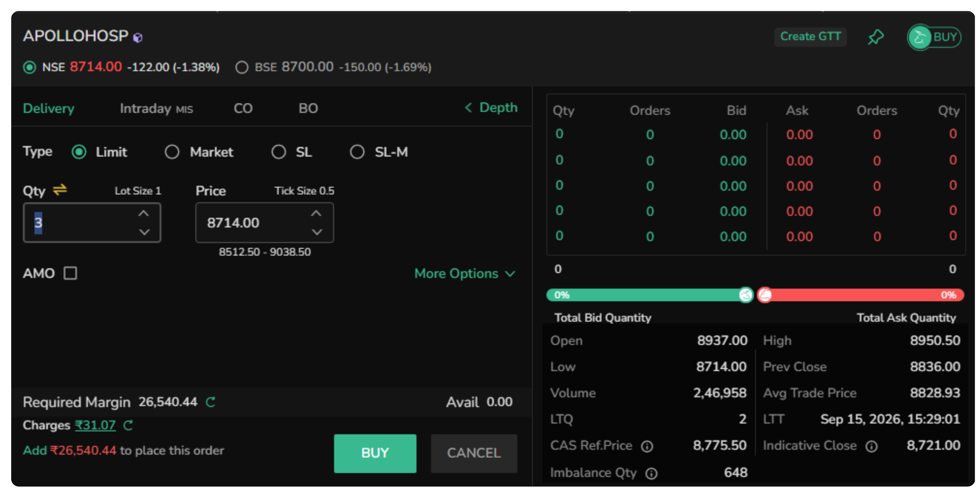
Task: Select the BSE exchange radio button
Action: 242,67
